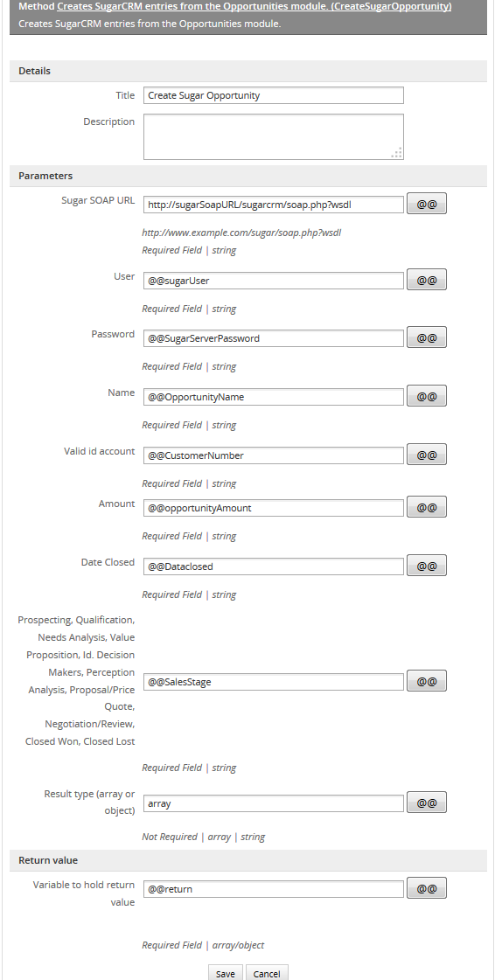Screen dimensions: 495x980
Task: Focus the @@SalesStage input field
Action: (274, 682)
